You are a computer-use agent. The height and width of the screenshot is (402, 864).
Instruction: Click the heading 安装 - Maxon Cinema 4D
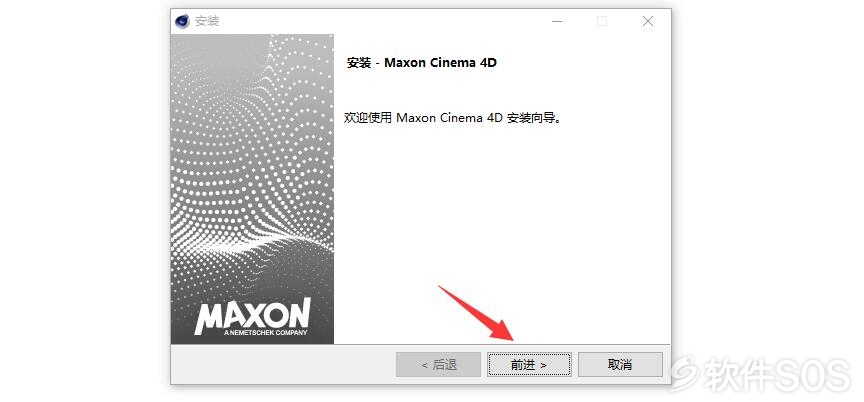coord(422,63)
